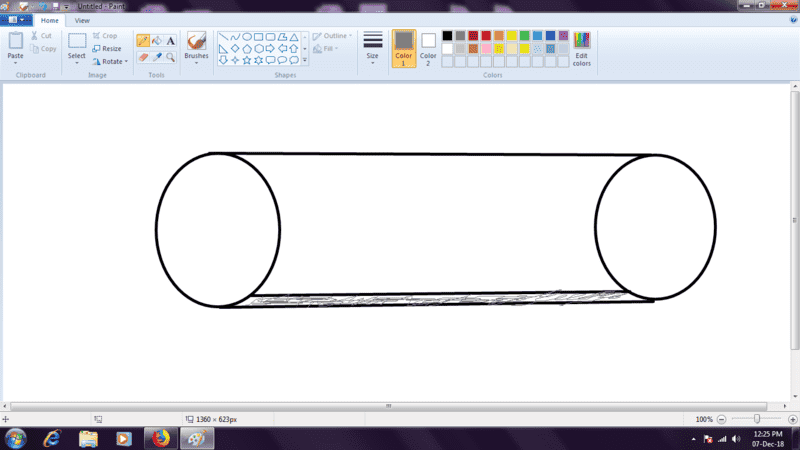Image resolution: width=800 pixels, height=450 pixels.
Task: Switch active selection to Color 2
Action: pyautogui.click(x=428, y=46)
